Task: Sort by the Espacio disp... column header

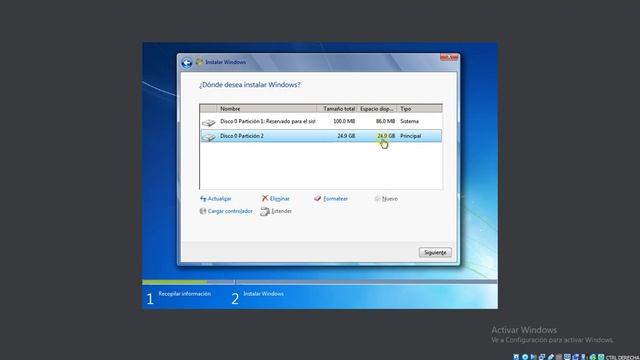Action: point(377,109)
